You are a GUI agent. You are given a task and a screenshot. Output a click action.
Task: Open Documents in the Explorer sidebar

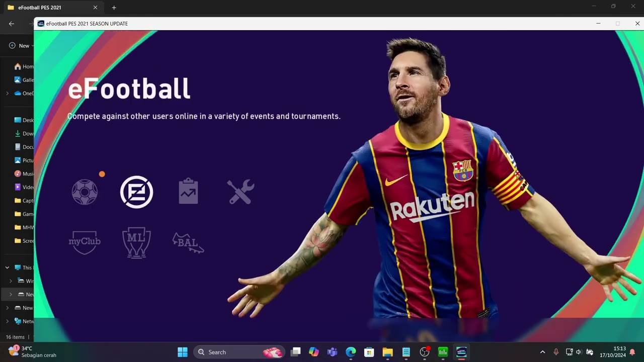click(x=24, y=147)
